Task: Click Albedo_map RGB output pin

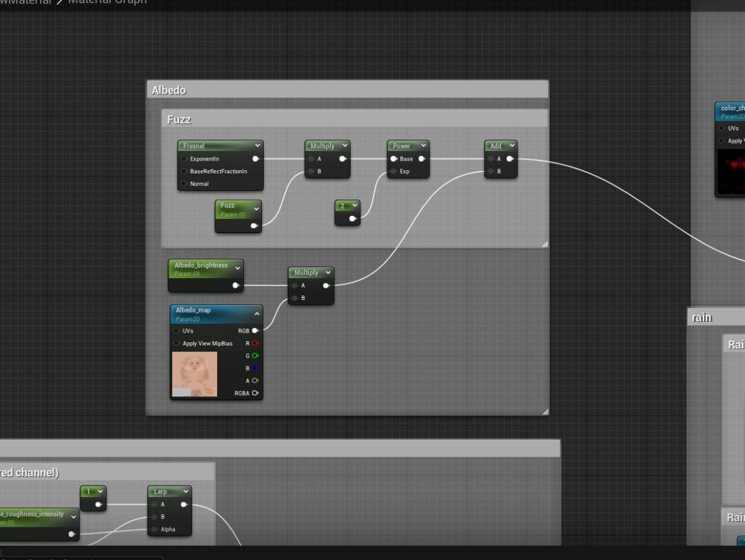Action: (255, 331)
